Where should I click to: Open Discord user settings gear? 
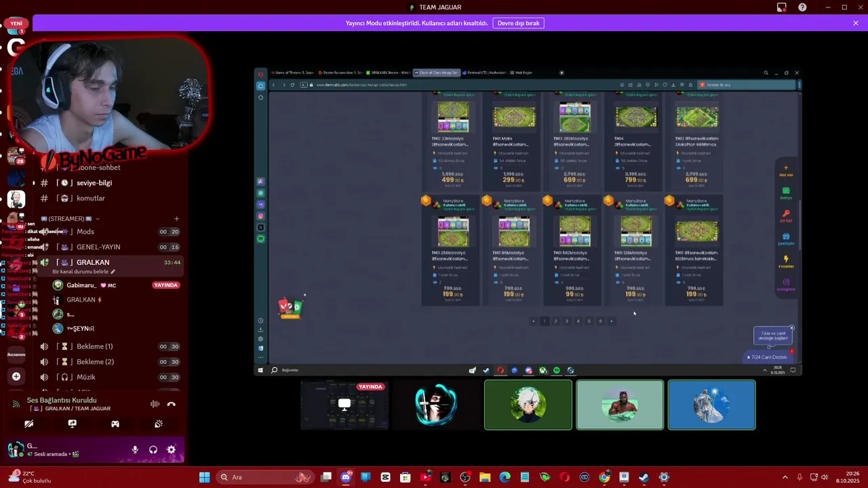[171, 449]
